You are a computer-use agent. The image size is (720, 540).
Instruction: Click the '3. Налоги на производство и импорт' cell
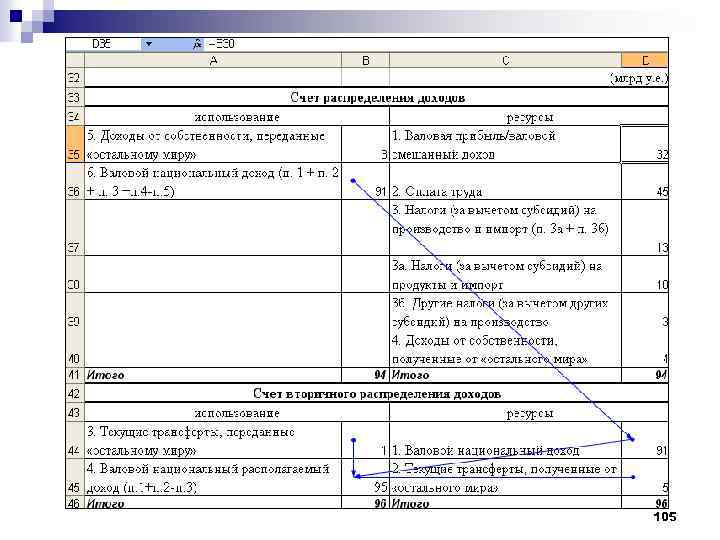[x=505, y=228]
